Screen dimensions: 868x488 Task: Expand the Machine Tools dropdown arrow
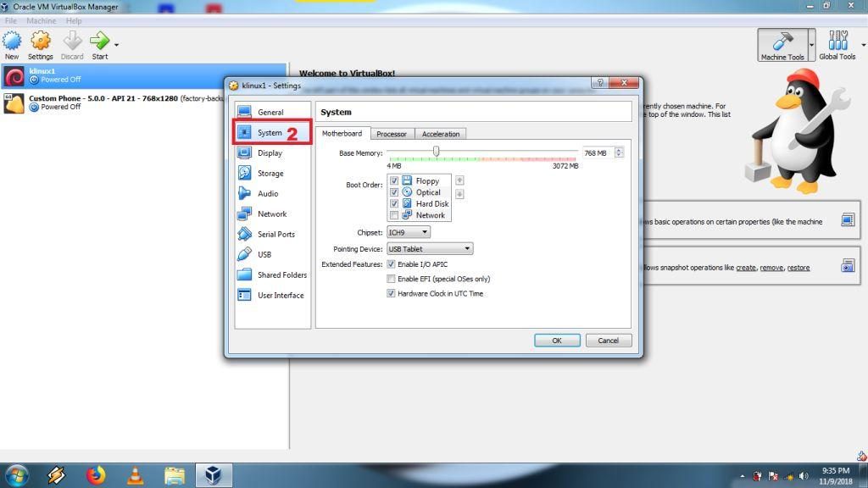[x=811, y=46]
